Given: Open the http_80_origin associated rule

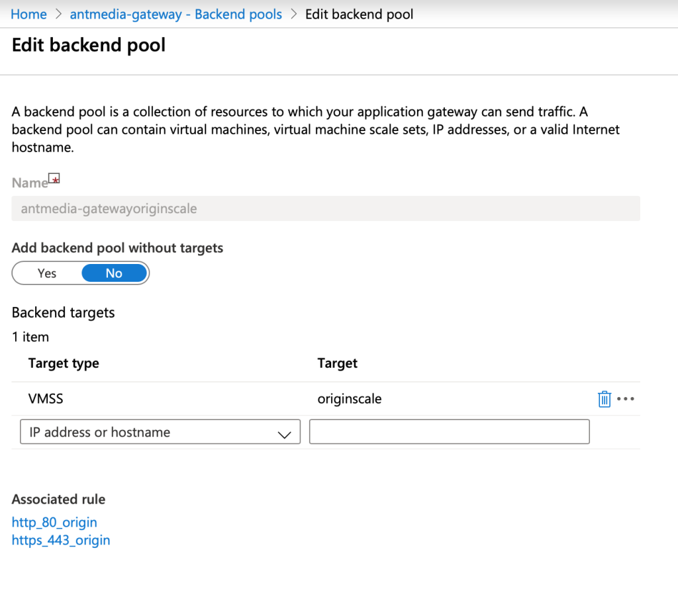Looking at the screenshot, I should pos(54,522).
